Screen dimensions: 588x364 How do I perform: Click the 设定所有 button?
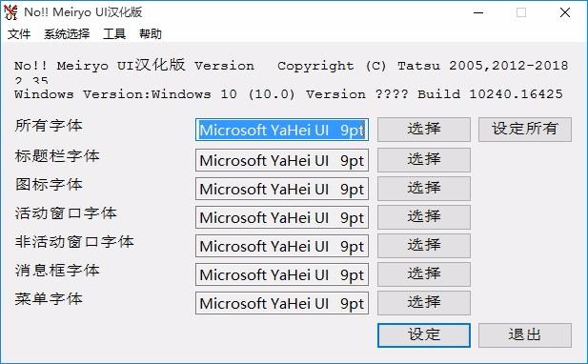(x=525, y=130)
